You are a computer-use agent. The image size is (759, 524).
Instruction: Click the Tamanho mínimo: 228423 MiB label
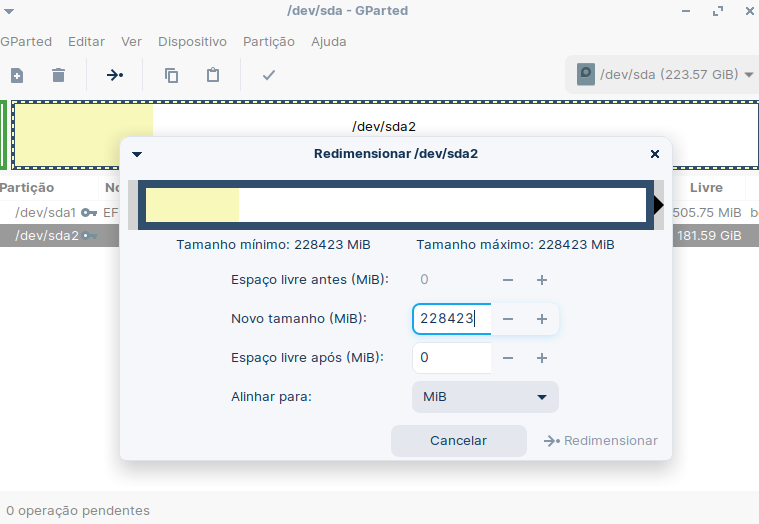(273, 244)
